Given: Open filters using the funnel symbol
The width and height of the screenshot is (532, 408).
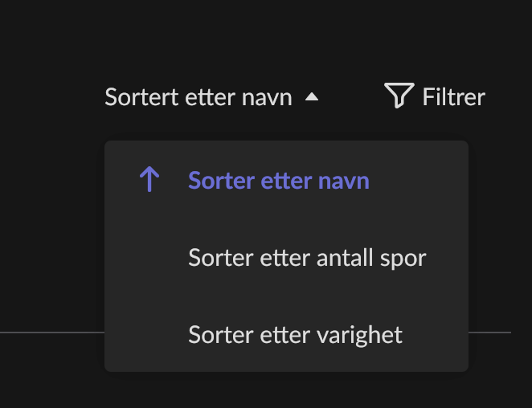Looking at the screenshot, I should coord(398,96).
